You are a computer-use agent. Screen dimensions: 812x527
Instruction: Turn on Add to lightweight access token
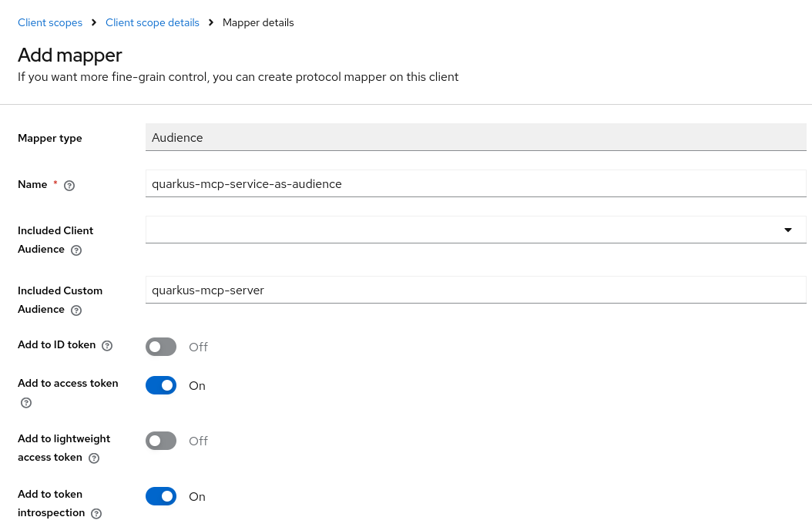161,441
